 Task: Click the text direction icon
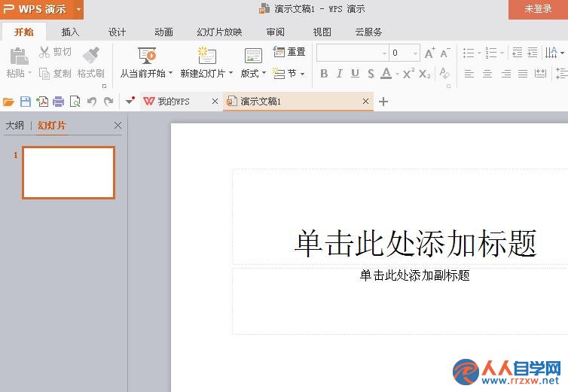pos(551,53)
